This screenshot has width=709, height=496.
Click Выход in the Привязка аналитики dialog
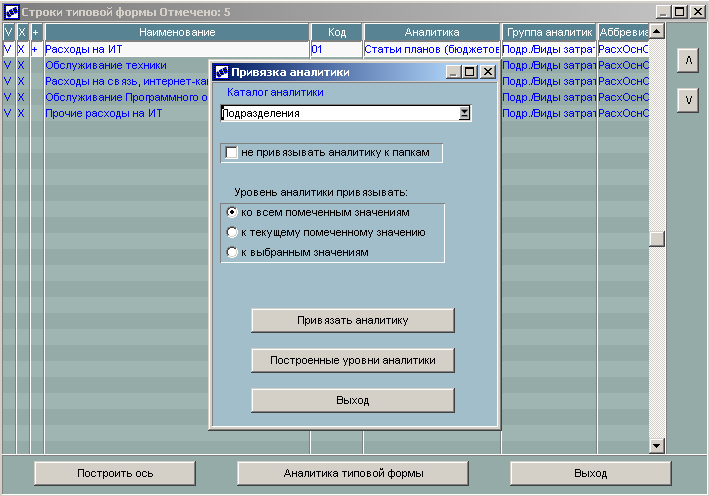click(353, 400)
